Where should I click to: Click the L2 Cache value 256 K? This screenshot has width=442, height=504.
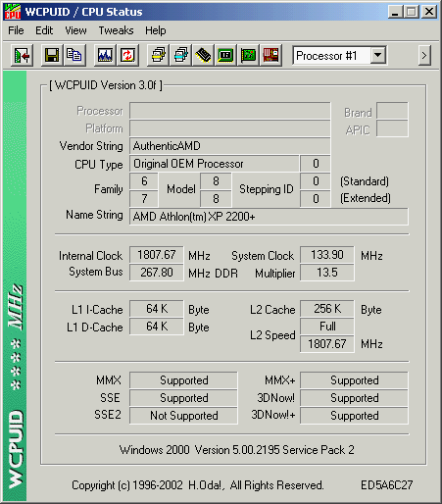(x=327, y=309)
